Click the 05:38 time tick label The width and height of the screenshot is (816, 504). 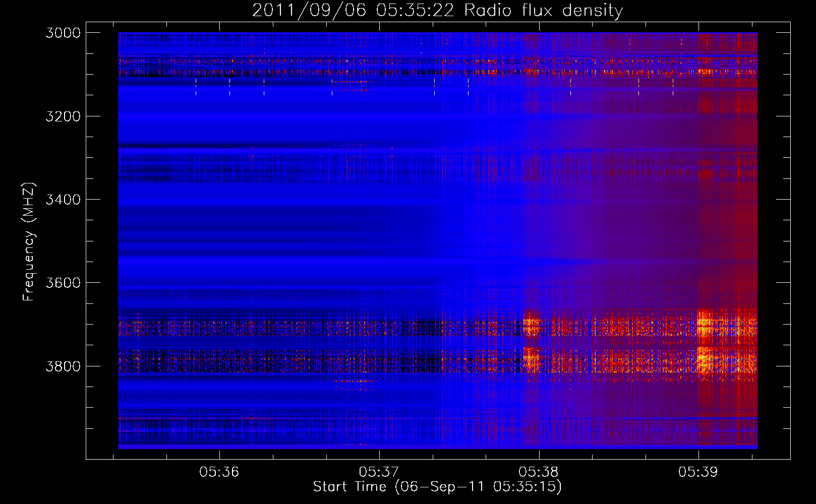pos(539,472)
